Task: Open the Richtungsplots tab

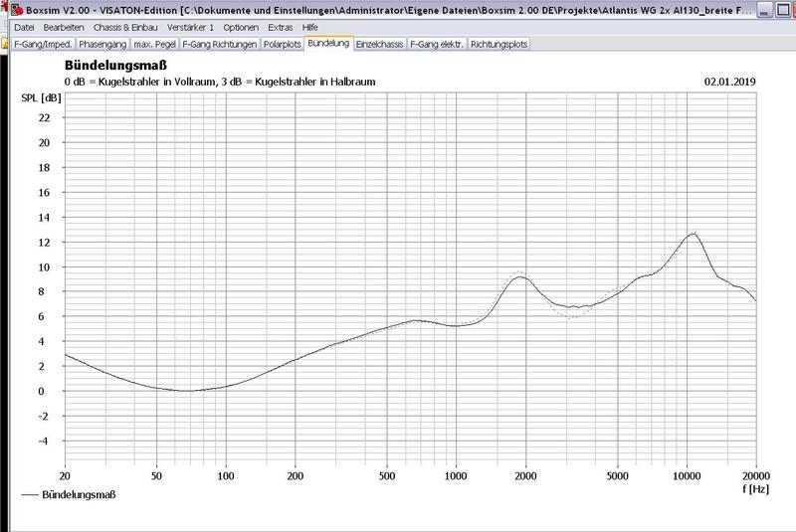Action: pyautogui.click(x=499, y=45)
